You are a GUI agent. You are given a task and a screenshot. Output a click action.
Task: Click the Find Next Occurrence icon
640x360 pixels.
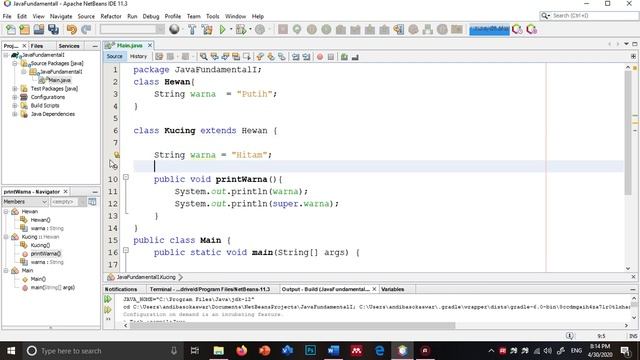point(225,57)
